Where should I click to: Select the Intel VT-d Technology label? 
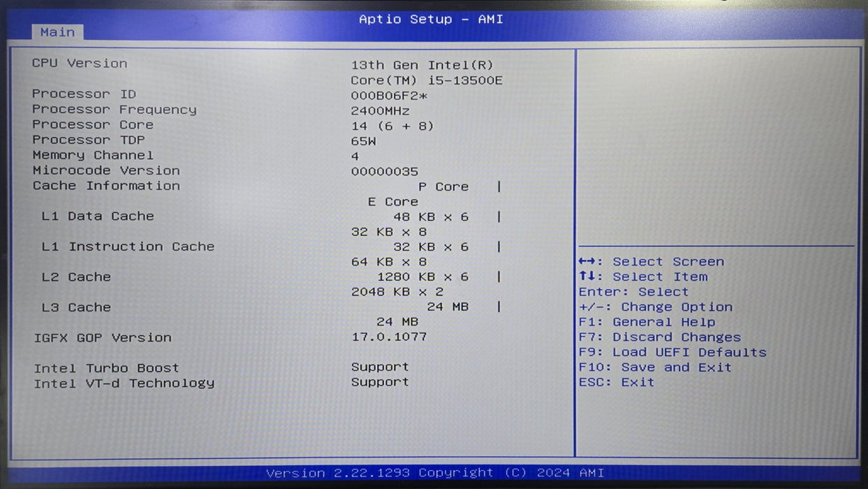(x=124, y=383)
